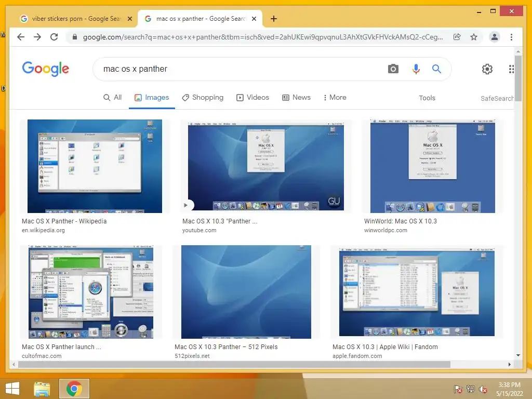Open the cultofmac Panther launch thumbnail
The width and height of the screenshot is (532, 399).
click(91, 292)
